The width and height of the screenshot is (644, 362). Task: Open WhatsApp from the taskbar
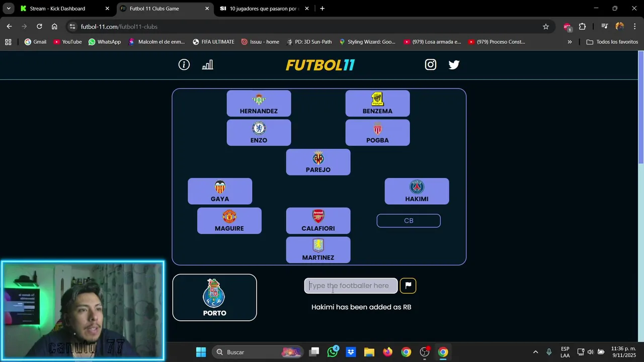333,352
